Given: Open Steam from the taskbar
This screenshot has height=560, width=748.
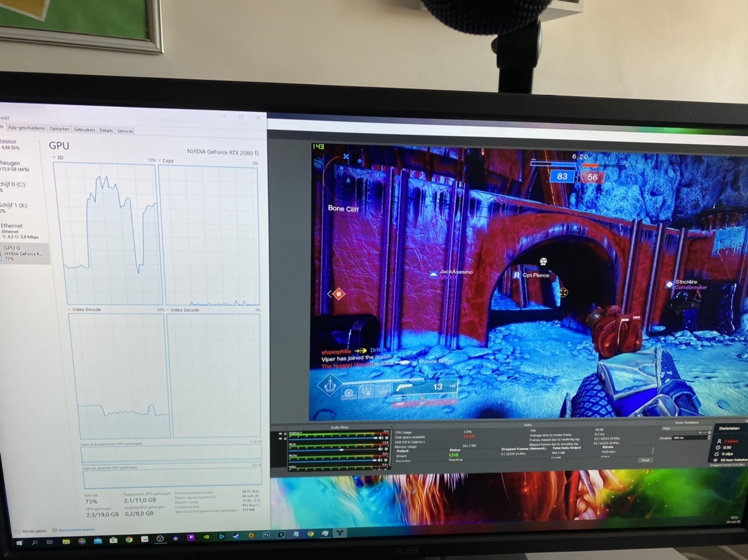Looking at the screenshot, I should tap(236, 535).
